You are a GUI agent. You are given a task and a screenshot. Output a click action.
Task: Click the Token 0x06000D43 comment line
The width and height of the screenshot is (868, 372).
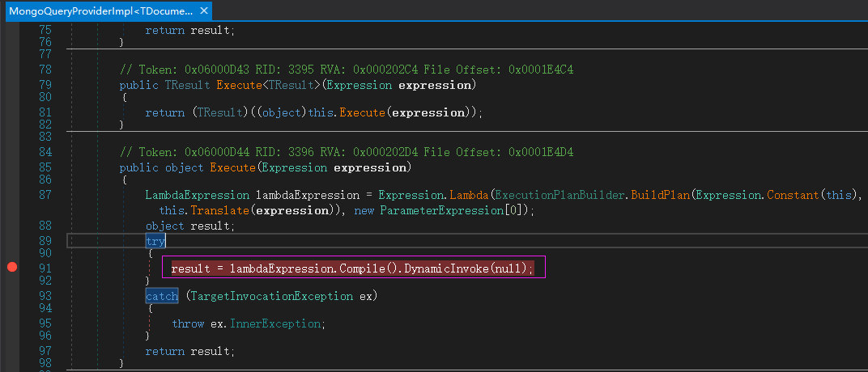click(348, 70)
